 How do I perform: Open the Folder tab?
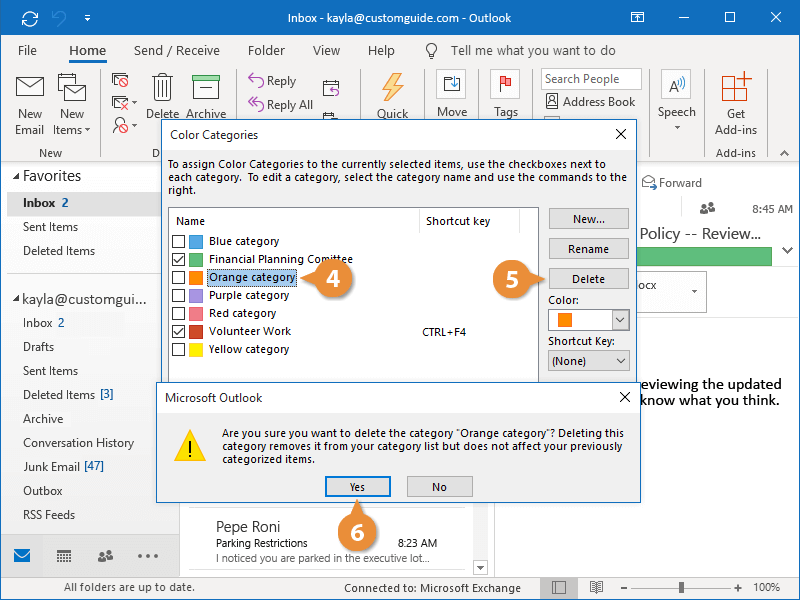pyautogui.click(x=266, y=51)
